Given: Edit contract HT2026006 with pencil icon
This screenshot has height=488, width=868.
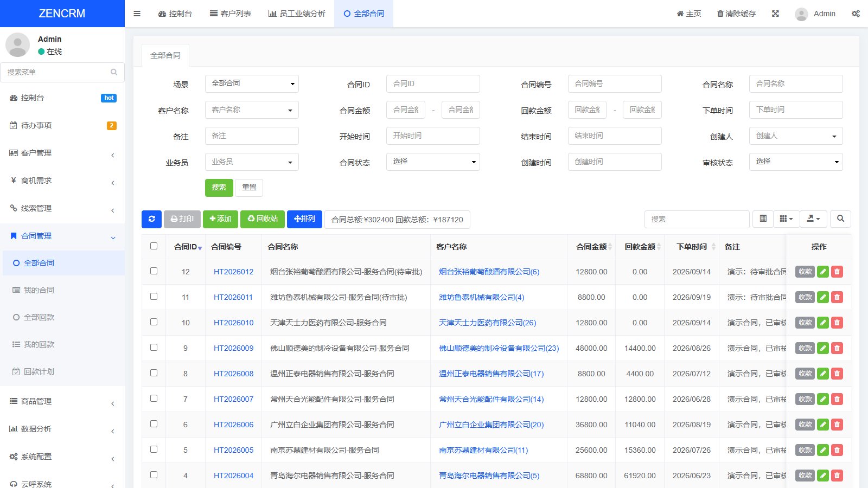Looking at the screenshot, I should coord(823,425).
